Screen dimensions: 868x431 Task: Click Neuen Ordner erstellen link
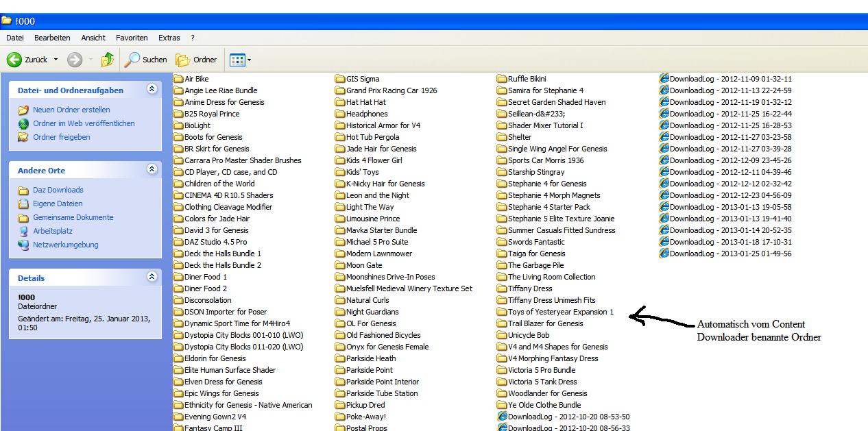71,110
